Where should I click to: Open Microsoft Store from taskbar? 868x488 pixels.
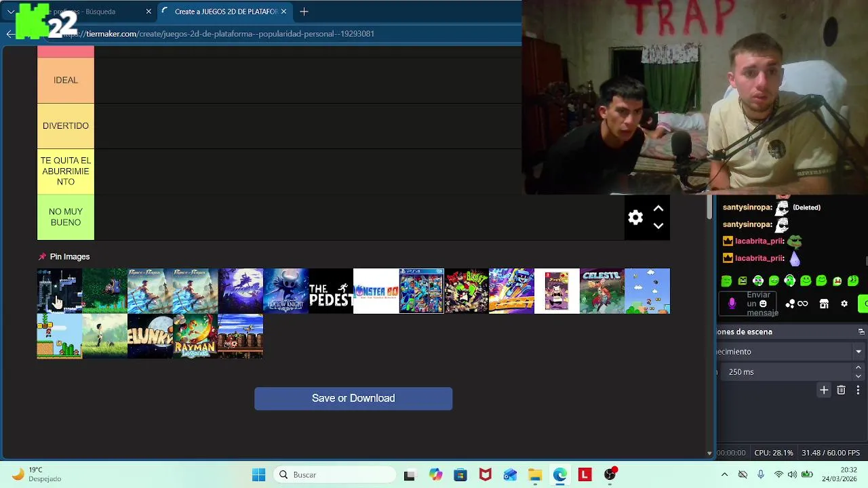point(460,475)
